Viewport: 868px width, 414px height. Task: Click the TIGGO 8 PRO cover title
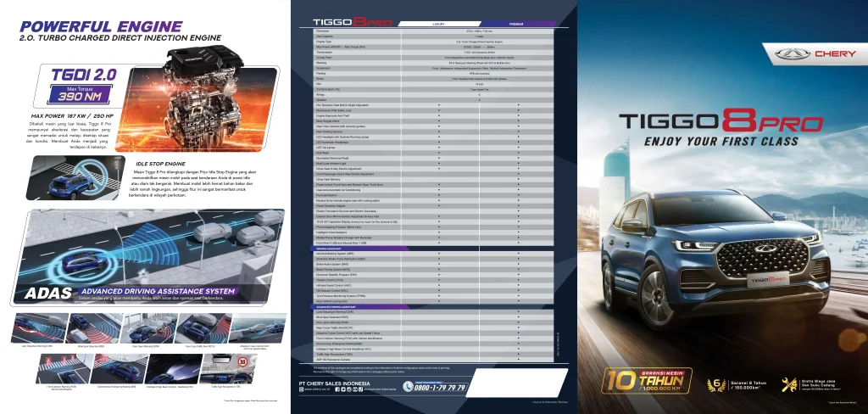721,120
